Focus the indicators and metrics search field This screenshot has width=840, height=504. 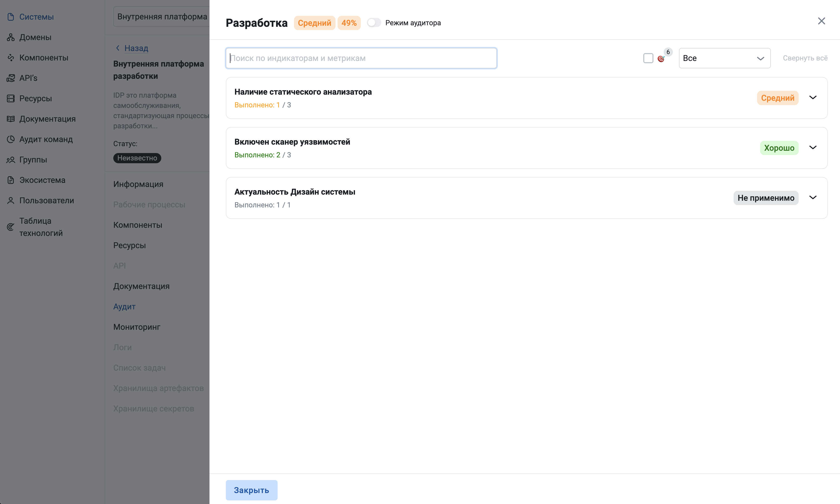[361, 58]
